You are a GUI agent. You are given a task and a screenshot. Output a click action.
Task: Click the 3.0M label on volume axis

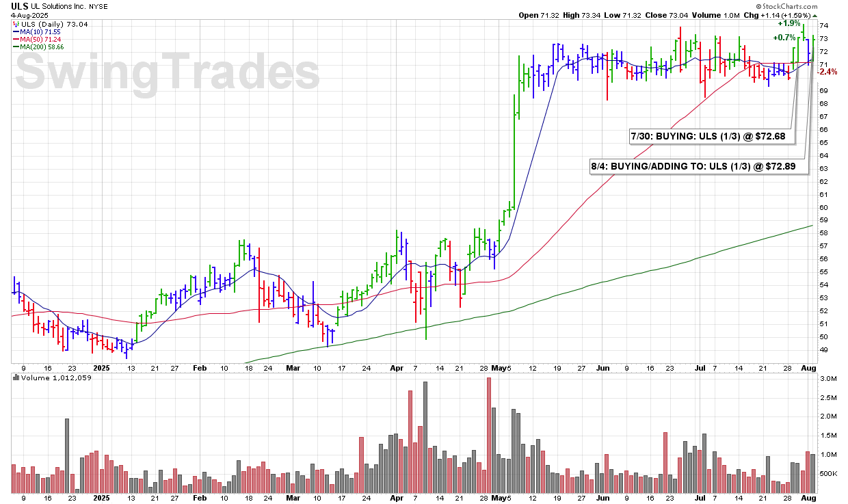tap(826, 378)
